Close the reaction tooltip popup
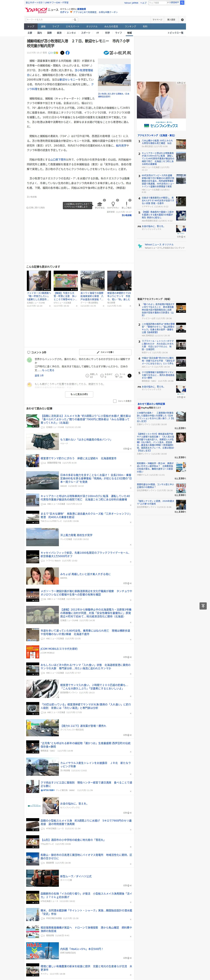 91,204
